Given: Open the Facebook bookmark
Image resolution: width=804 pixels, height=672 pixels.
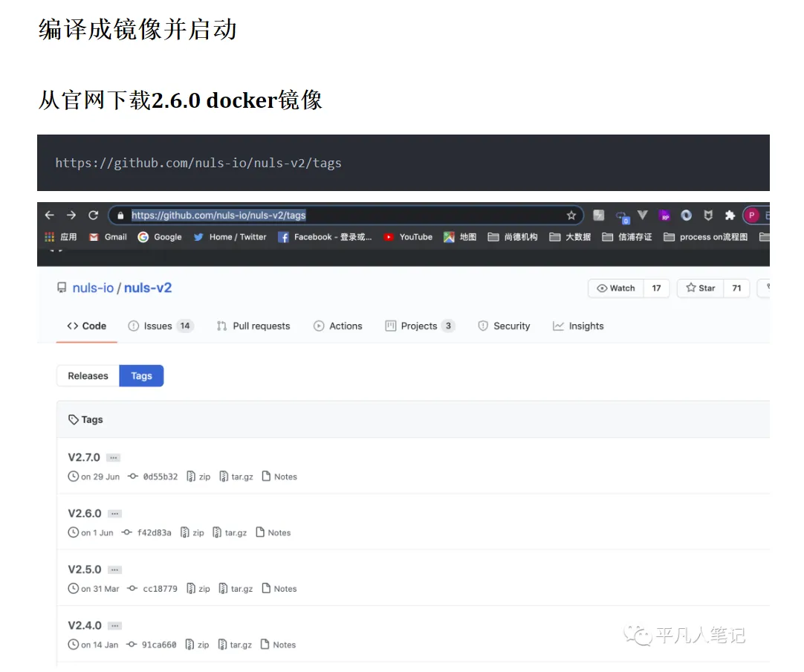Looking at the screenshot, I should pos(325,237).
